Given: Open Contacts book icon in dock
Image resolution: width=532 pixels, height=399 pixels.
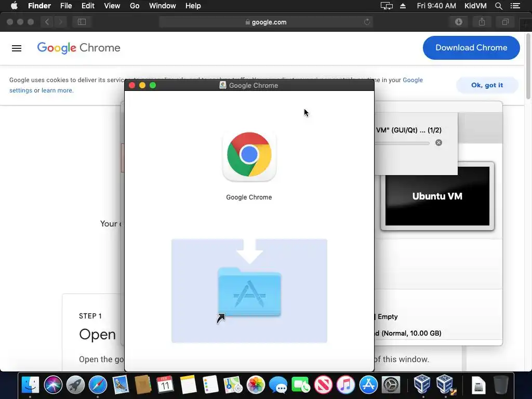Looking at the screenshot, I should click(143, 385).
